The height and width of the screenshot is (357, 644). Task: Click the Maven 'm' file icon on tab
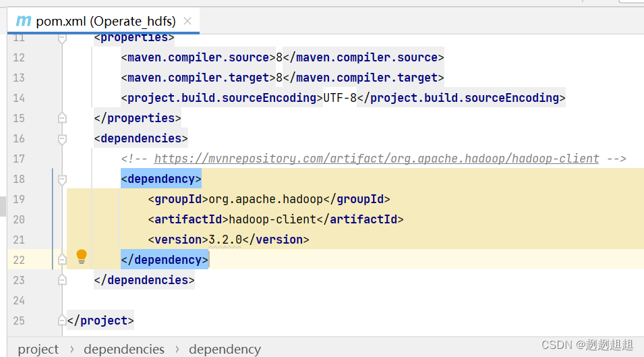tap(24, 20)
